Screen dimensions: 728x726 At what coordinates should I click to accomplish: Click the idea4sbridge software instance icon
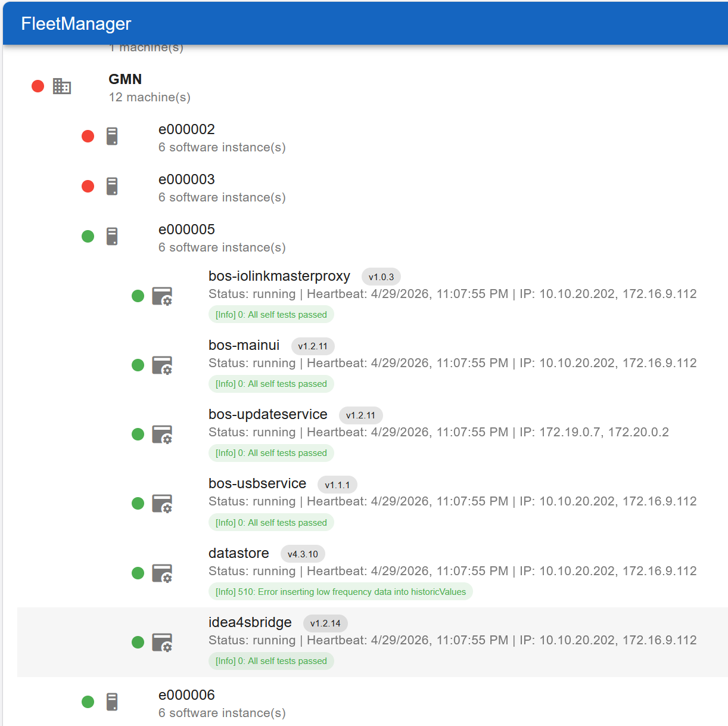coord(162,642)
